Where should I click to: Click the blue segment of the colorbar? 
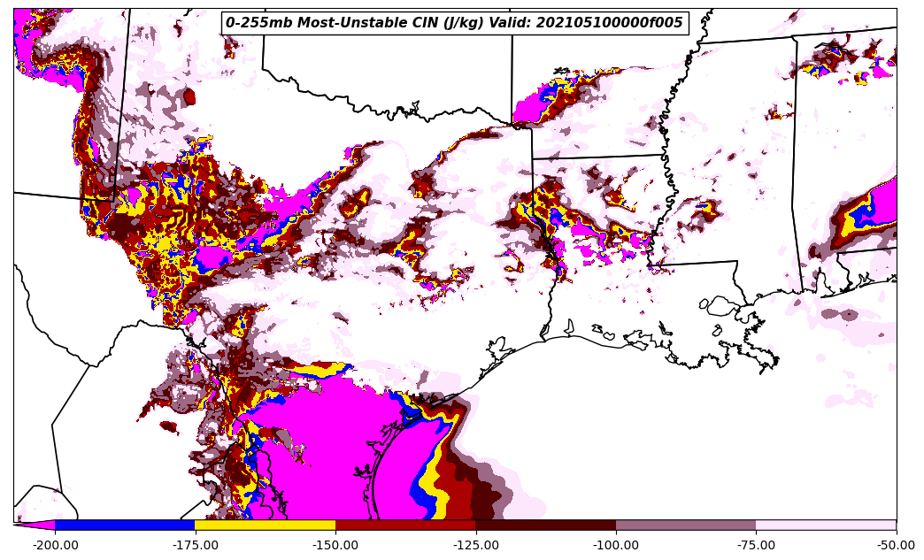(x=125, y=525)
